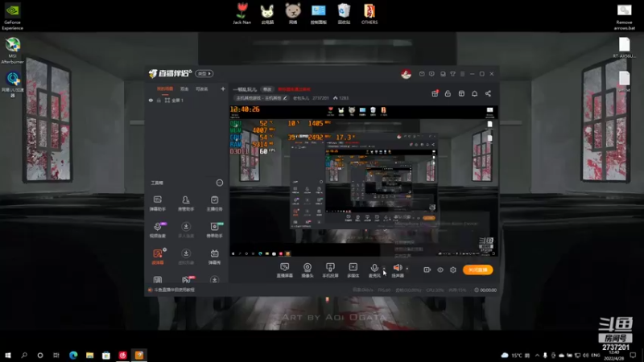The image size is (644, 362).
Task: Open the microphone voice tool with purple badge
Action: pyautogui.click(x=158, y=229)
